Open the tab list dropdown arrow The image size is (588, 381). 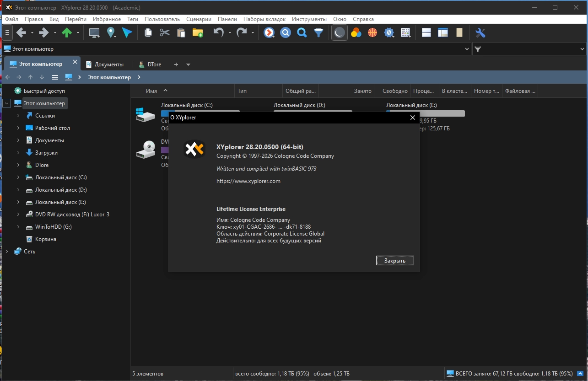tap(188, 64)
